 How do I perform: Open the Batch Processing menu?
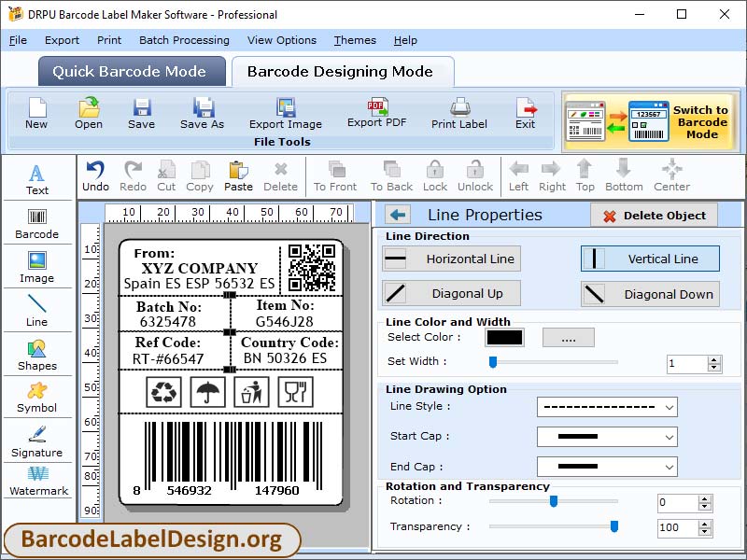pos(184,40)
